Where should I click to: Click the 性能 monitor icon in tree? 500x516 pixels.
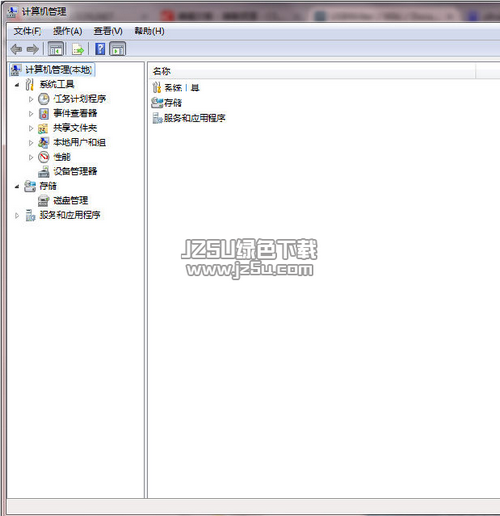(44, 157)
